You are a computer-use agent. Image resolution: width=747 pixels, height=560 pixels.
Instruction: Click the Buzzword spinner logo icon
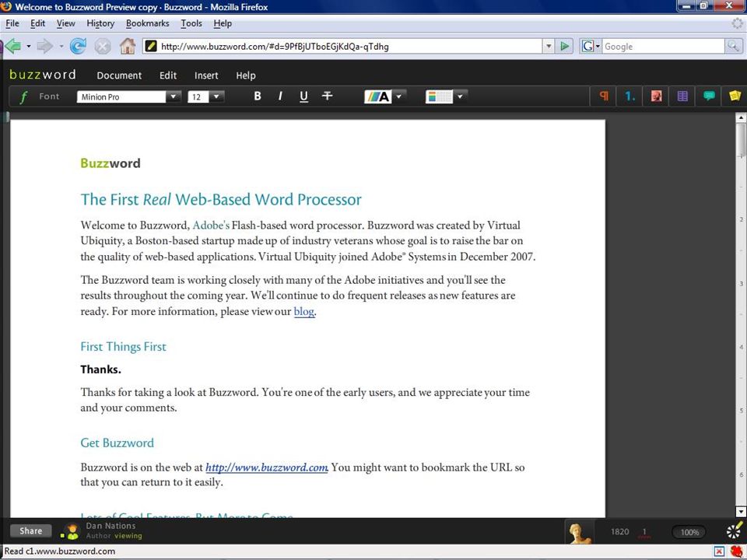pyautogui.click(x=734, y=530)
